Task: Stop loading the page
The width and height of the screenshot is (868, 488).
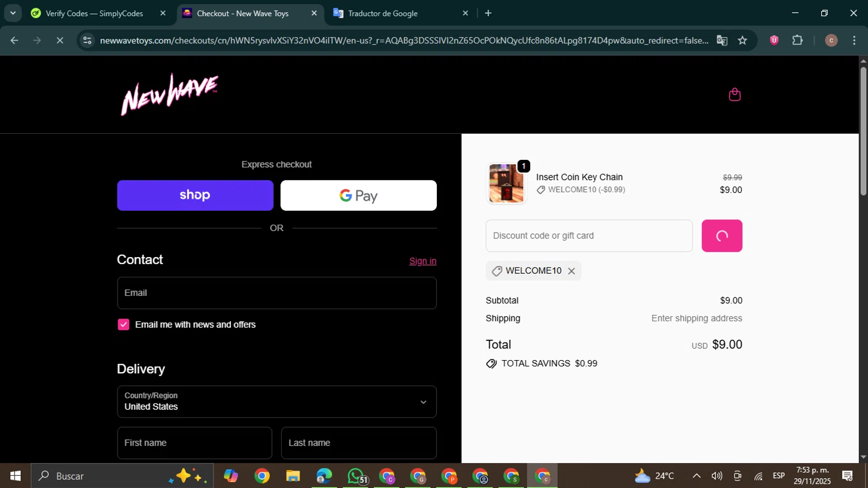Action: [x=60, y=41]
